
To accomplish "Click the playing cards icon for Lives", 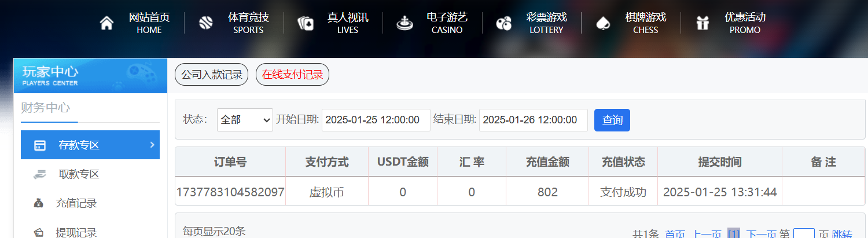I will (306, 23).
